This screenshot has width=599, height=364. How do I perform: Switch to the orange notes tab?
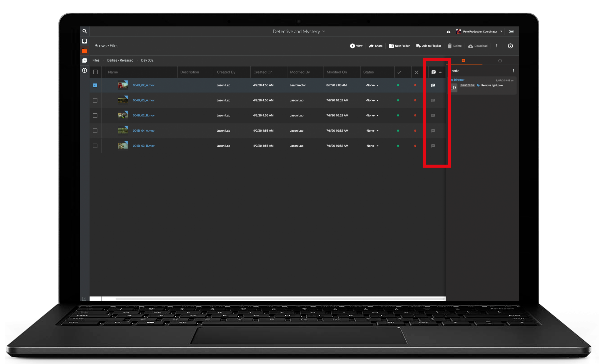click(463, 61)
